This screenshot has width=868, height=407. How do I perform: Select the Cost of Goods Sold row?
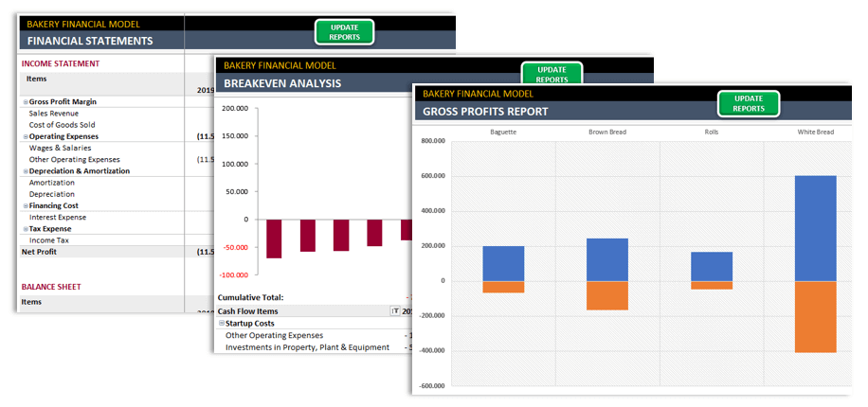click(62, 125)
